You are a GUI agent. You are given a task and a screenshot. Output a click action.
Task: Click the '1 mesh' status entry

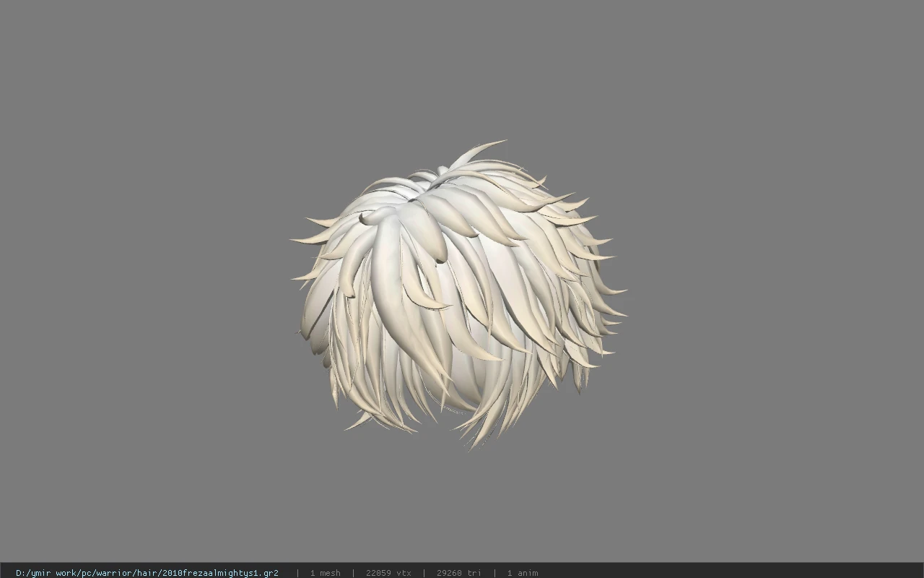coord(326,573)
